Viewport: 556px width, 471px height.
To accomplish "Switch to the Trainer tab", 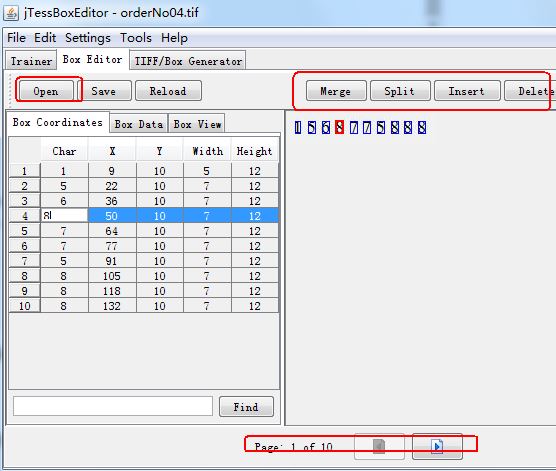I will [x=31, y=61].
